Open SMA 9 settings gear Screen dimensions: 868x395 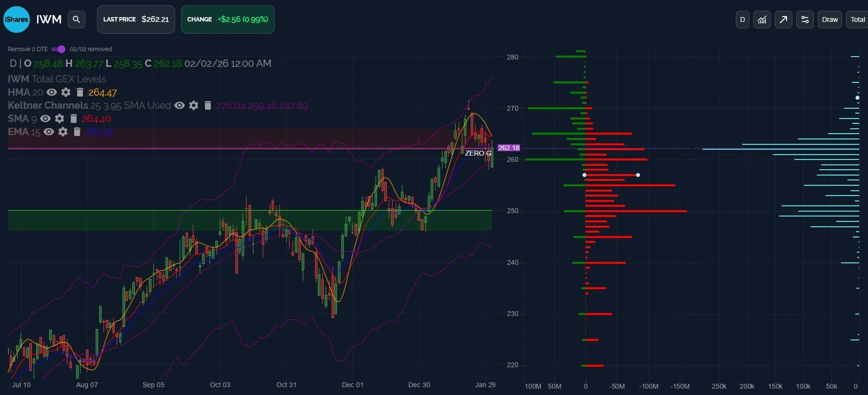pos(60,118)
